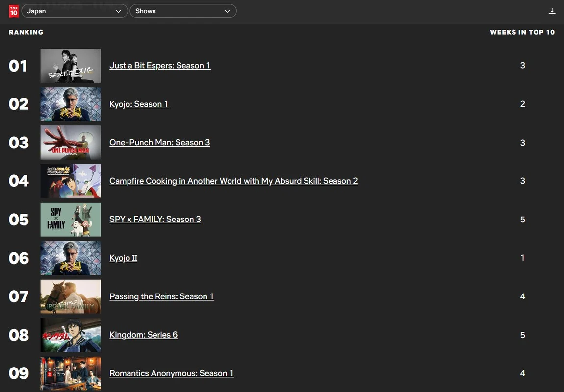
Task: Download the rankings list via download icon
Action: tap(552, 11)
